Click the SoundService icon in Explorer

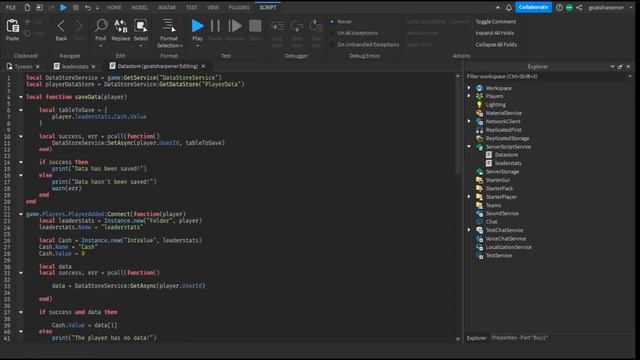click(x=480, y=213)
